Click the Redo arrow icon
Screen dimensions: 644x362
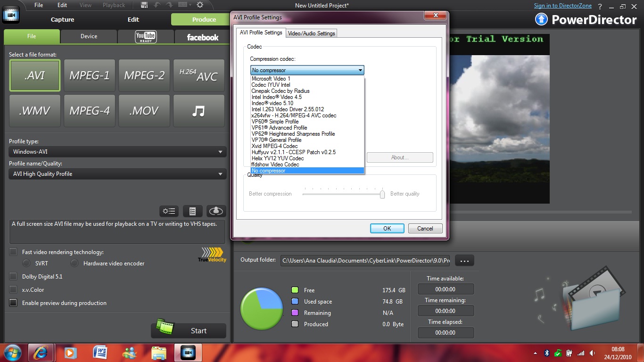tap(169, 5)
